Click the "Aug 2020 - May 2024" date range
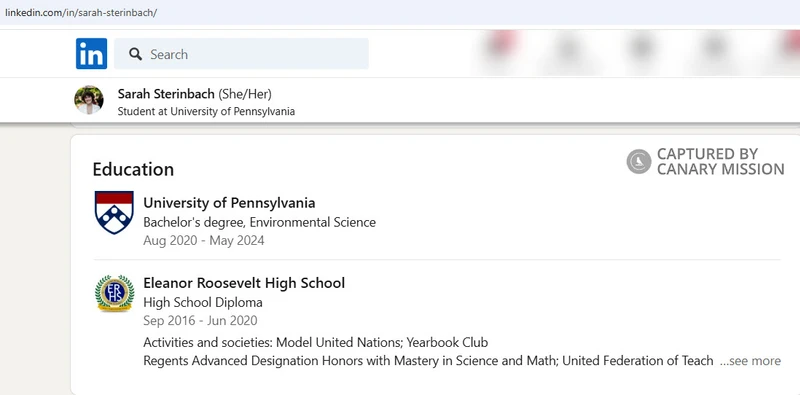Viewport: 800px width, 395px height. click(x=204, y=240)
